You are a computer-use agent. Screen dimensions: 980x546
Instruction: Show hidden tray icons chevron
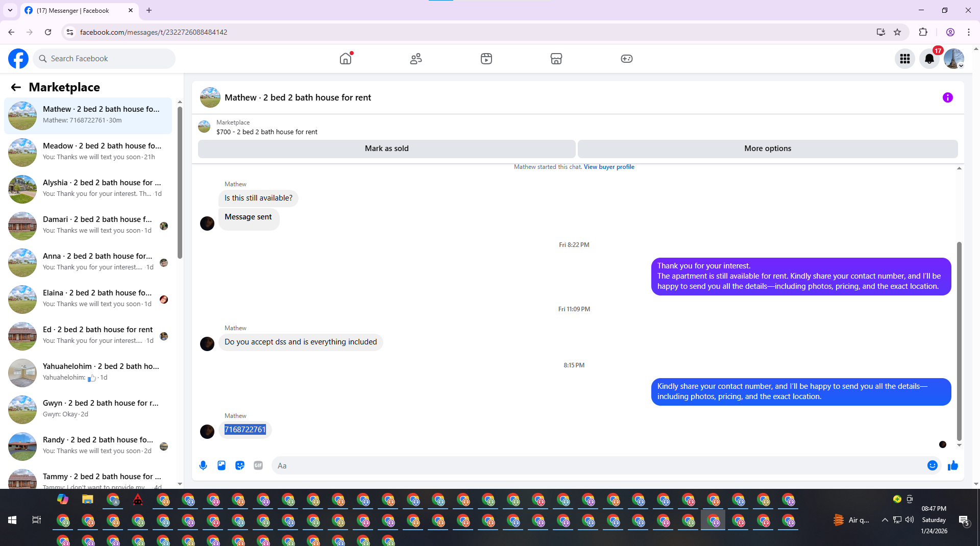[885, 520]
